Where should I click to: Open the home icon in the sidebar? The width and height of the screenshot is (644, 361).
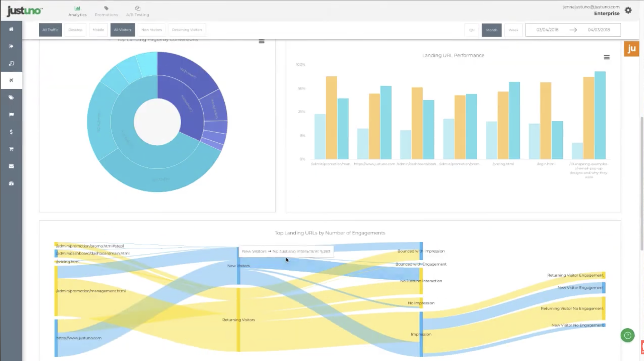(11, 29)
